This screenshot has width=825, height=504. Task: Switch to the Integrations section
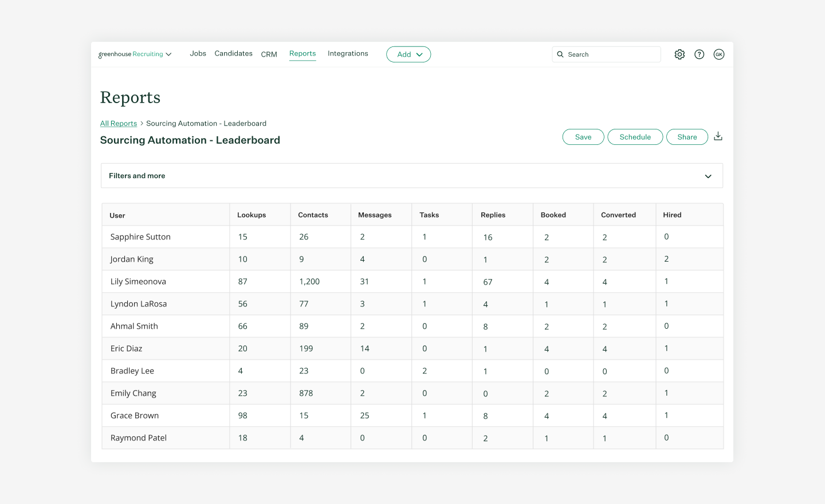tap(348, 53)
